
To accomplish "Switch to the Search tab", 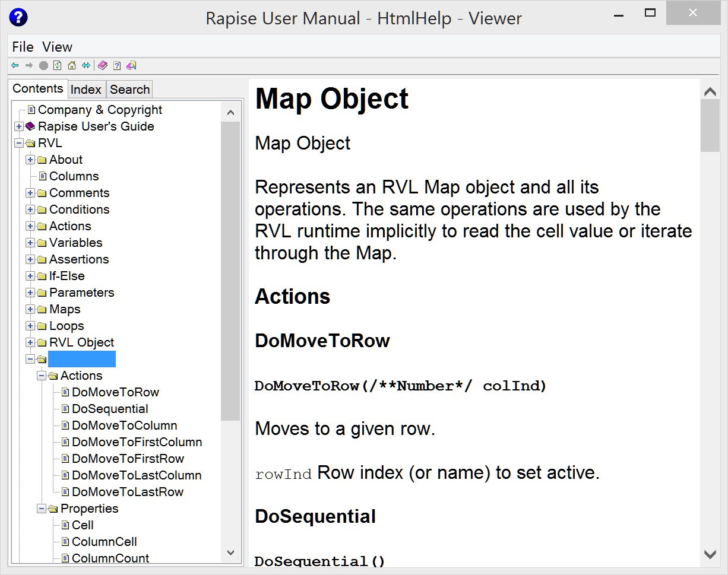I will (129, 90).
